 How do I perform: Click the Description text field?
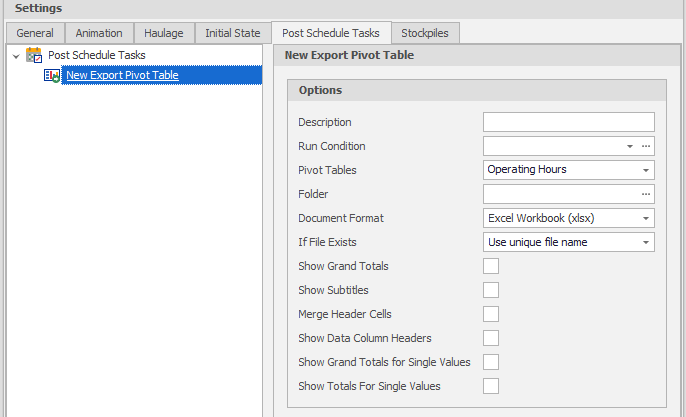[568, 122]
